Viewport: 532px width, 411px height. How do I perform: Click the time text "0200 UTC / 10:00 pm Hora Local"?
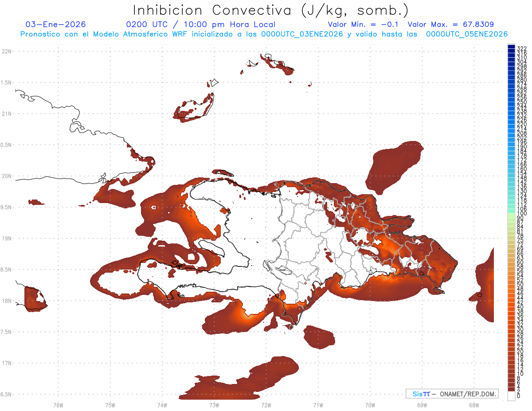201,24
